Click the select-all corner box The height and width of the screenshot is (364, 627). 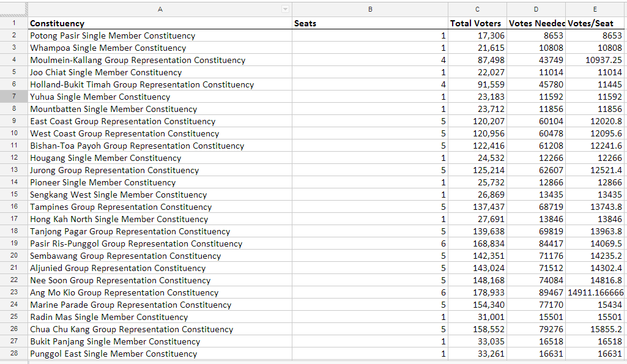(13, 9)
